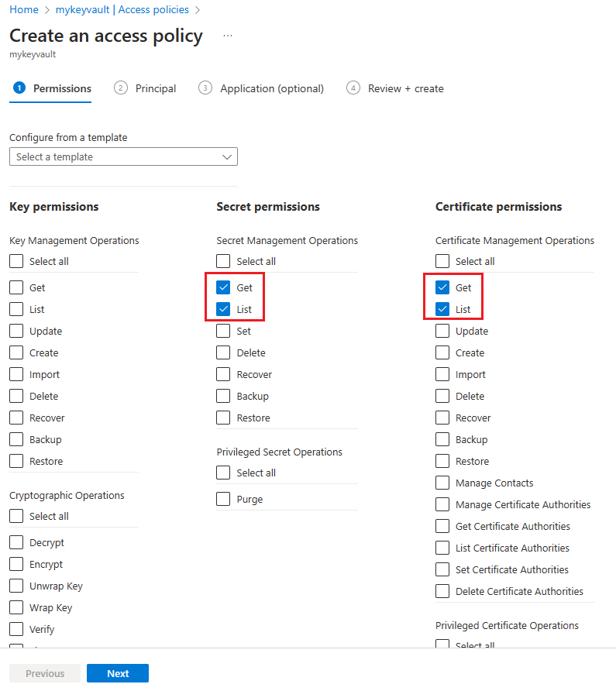Go to the Principal tab

pyautogui.click(x=155, y=88)
